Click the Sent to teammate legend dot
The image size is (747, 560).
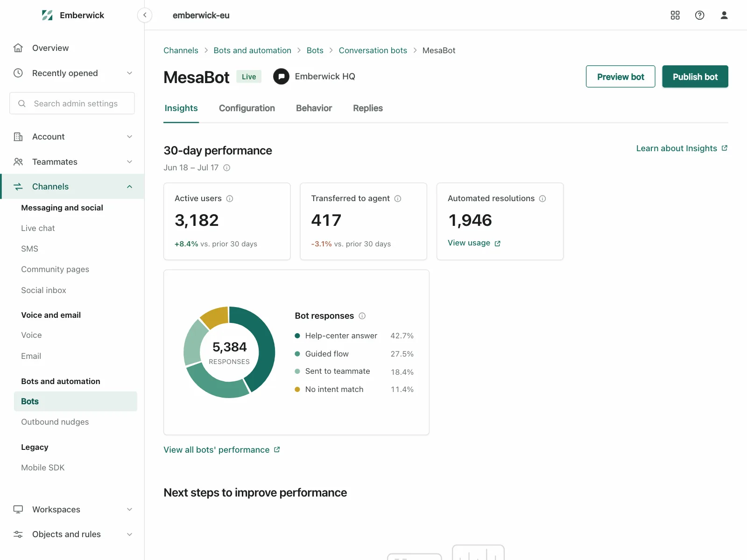[x=297, y=371]
